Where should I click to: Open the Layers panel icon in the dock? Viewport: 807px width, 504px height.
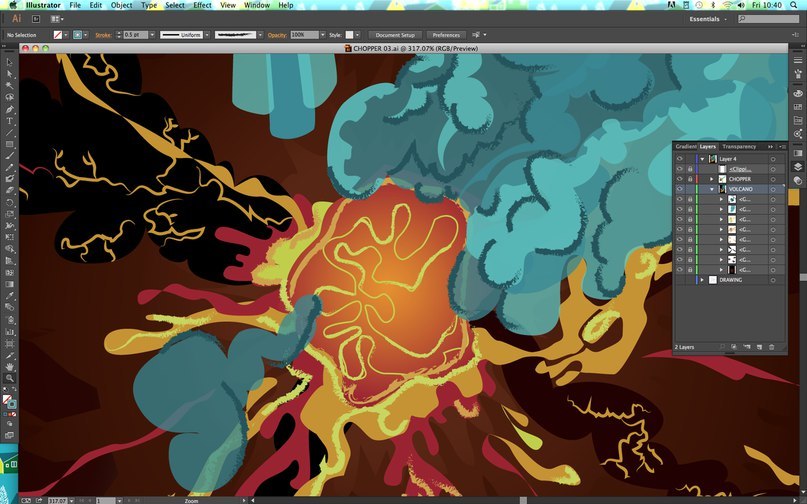[798, 167]
